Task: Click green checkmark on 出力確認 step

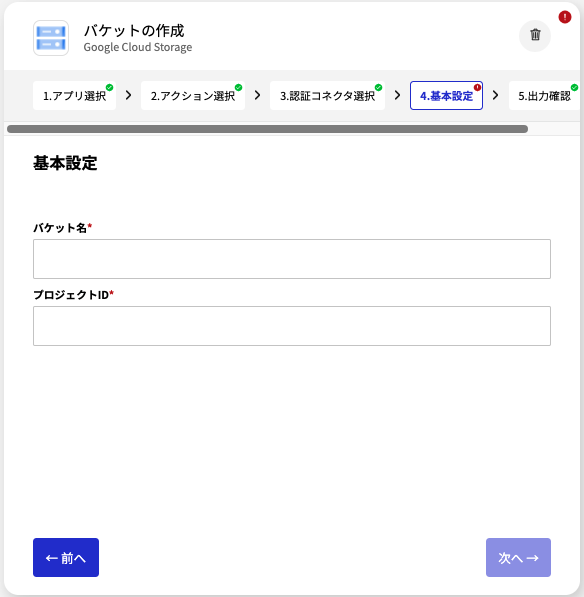Action: [574, 88]
